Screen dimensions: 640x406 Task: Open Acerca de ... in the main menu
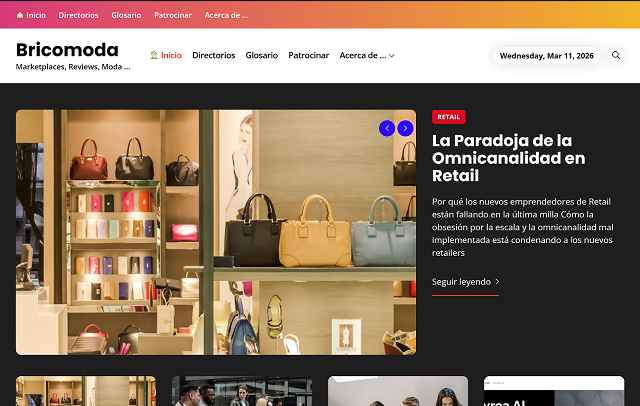coord(363,55)
